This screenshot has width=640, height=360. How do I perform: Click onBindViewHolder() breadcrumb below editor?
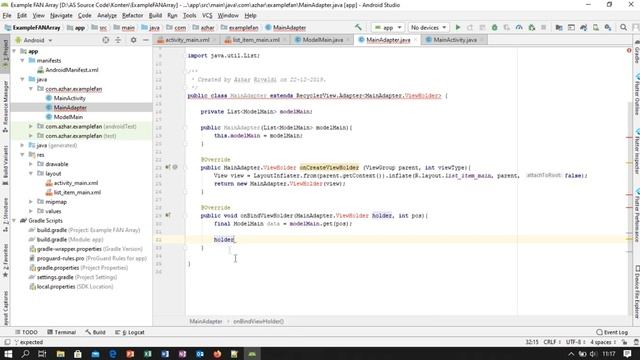pos(258,321)
